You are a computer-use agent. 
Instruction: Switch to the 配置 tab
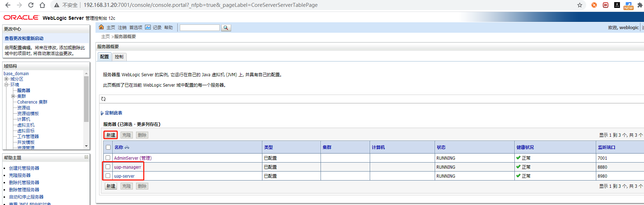[104, 57]
